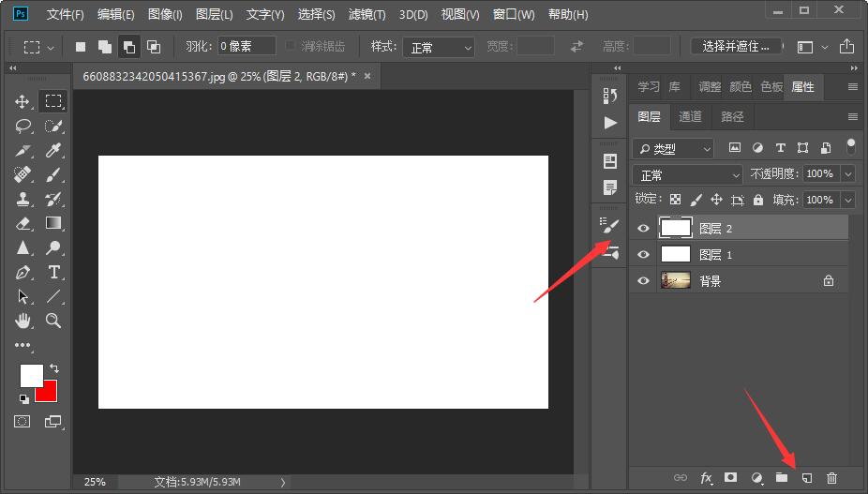Toggle the type layer filter
Image resolution: width=868 pixels, height=494 pixels.
click(x=780, y=148)
